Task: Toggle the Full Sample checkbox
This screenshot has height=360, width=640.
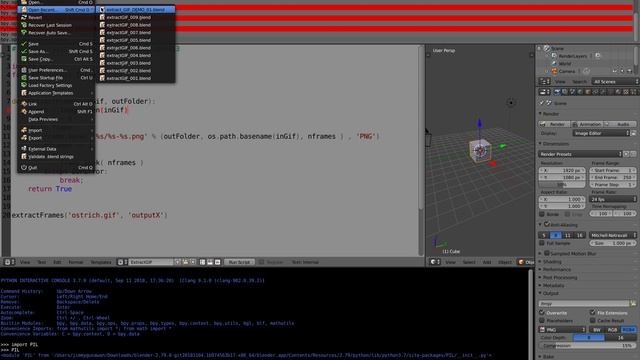Action: click(x=542, y=243)
